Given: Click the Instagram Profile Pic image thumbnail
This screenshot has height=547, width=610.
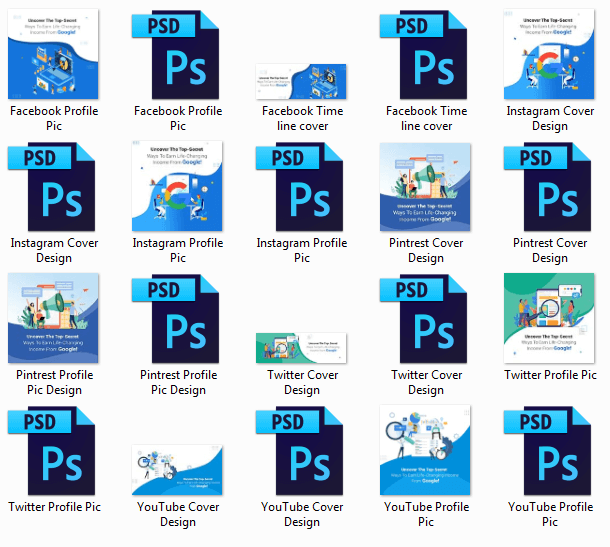Looking at the screenshot, I should coord(177,186).
